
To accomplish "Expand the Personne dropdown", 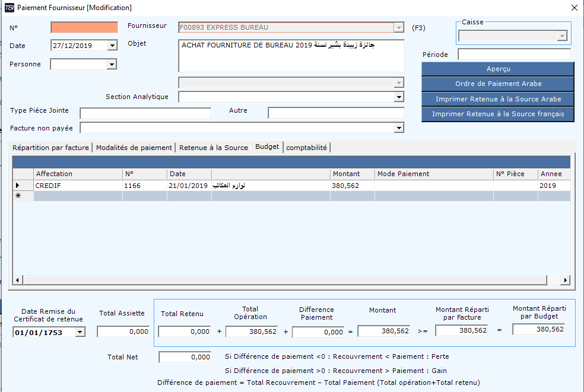I will tap(112, 65).
